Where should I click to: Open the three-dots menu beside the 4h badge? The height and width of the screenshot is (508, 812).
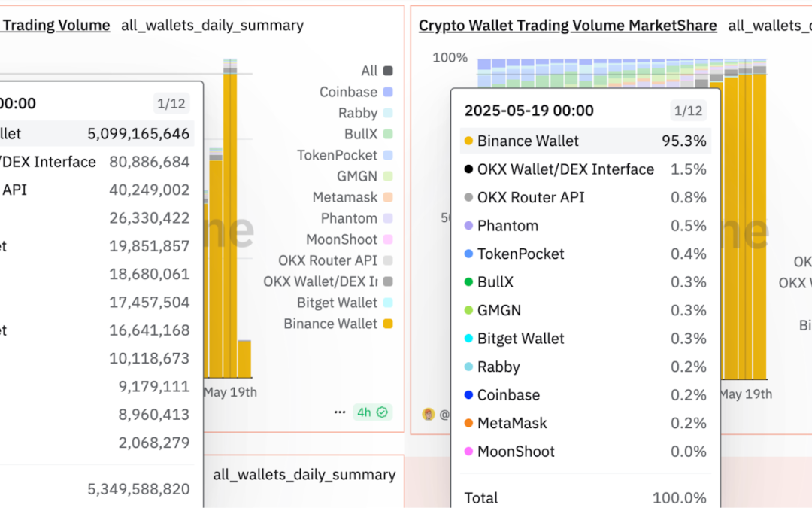340,412
